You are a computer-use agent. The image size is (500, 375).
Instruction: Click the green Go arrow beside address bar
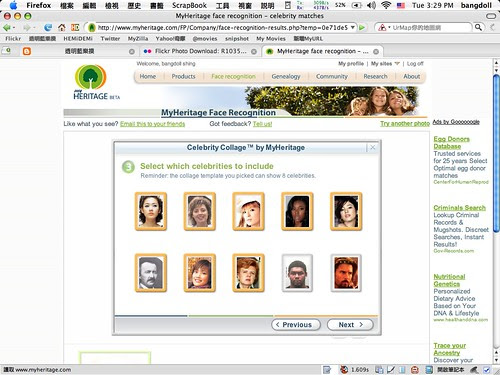362,28
